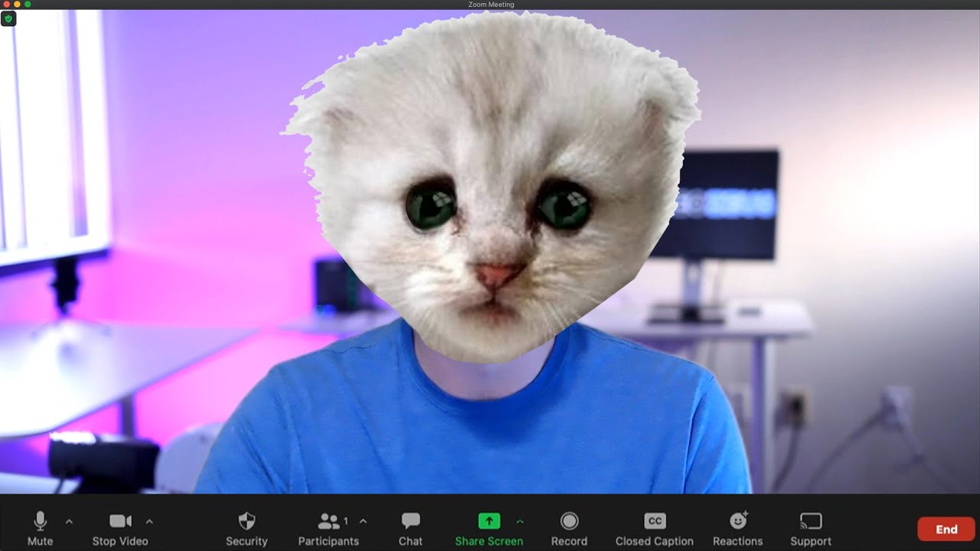The height and width of the screenshot is (551, 980).
Task: Stop the camera video
Action: tap(120, 529)
